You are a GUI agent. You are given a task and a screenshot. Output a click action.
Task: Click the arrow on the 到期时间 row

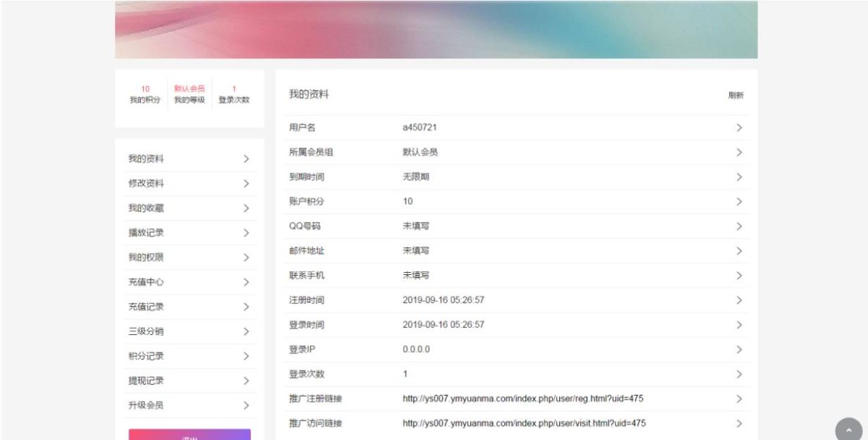739,177
